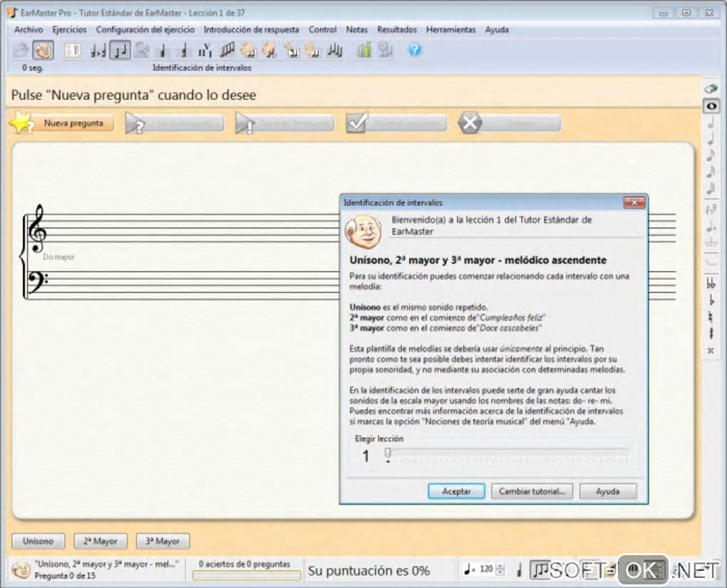Image resolution: width=727 pixels, height=588 pixels.
Task: Open the Herramientas menu
Action: click(x=450, y=30)
